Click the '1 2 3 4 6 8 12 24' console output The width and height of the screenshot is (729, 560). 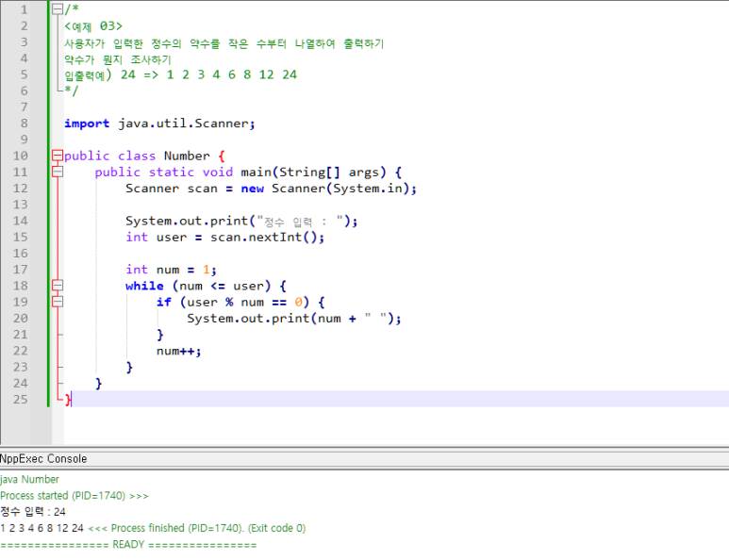click(41, 528)
